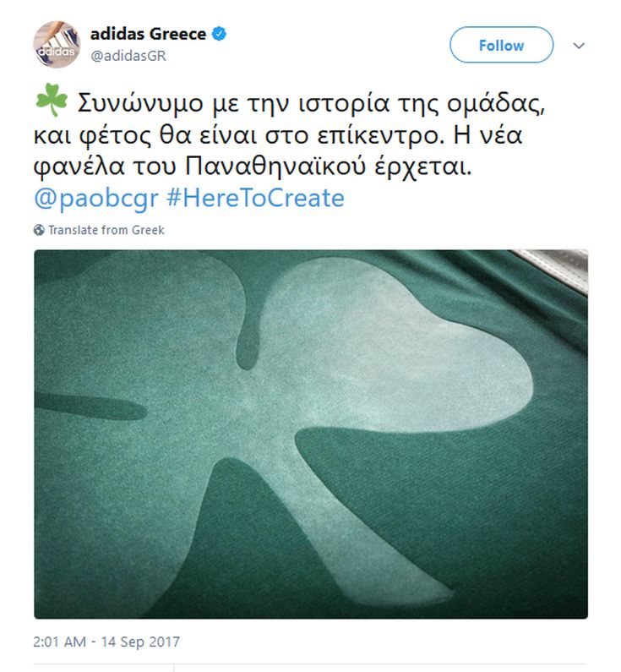Click the blue verified badge
This screenshot has width=621, height=672.
pyautogui.click(x=220, y=34)
